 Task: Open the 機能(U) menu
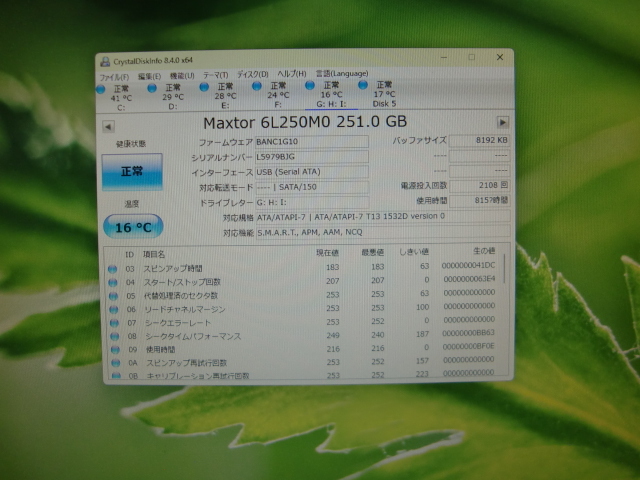tap(182, 76)
